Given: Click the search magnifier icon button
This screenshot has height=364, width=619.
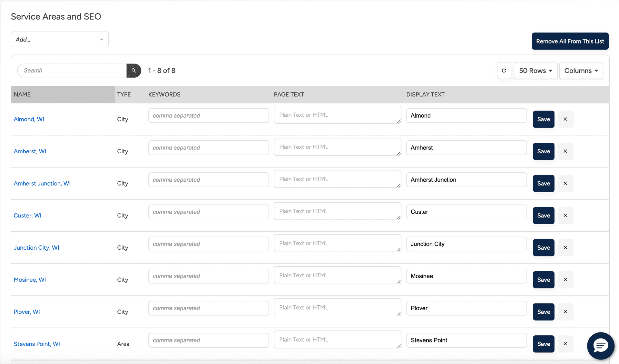Looking at the screenshot, I should [x=134, y=71].
